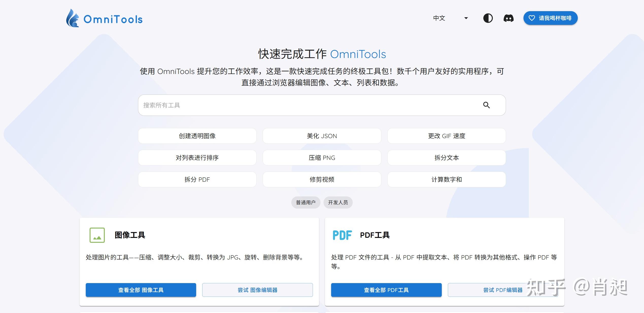Click the heart icon on coffee button
Screen dimensions: 644x313
click(x=532, y=18)
